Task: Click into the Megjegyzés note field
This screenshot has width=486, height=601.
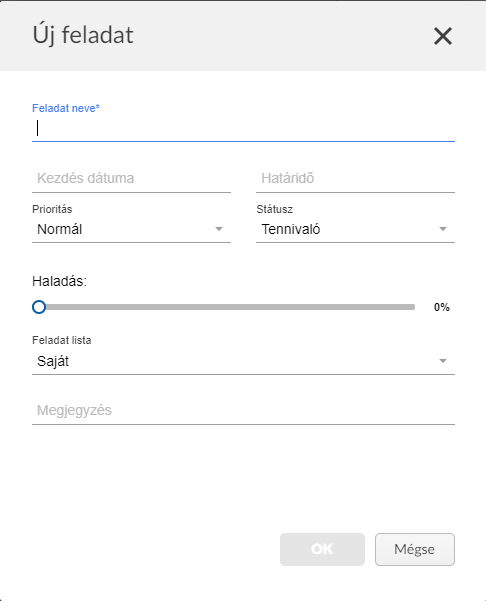Action: pyautogui.click(x=243, y=411)
